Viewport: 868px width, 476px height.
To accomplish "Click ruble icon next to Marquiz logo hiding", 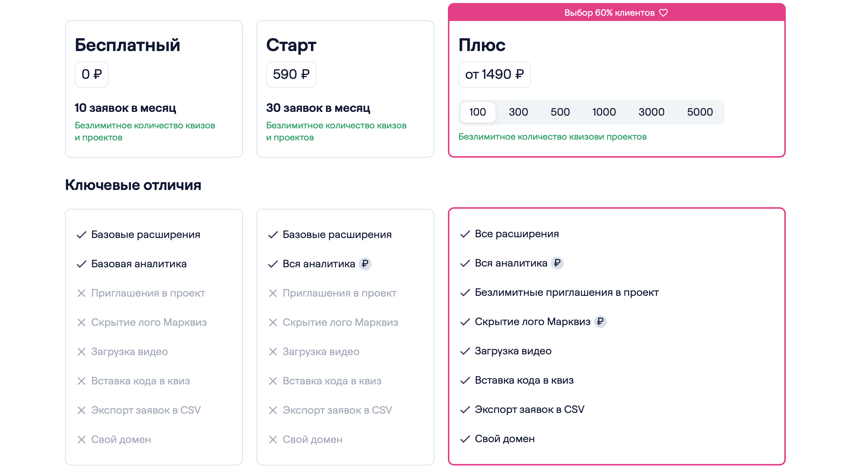I will [600, 322].
